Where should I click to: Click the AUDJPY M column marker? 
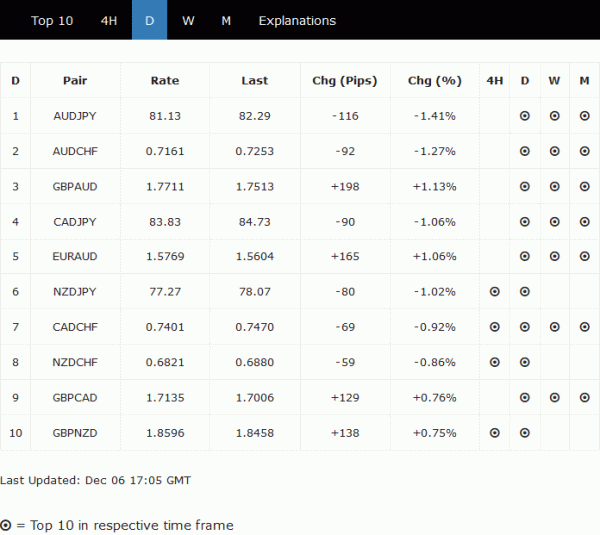click(584, 116)
